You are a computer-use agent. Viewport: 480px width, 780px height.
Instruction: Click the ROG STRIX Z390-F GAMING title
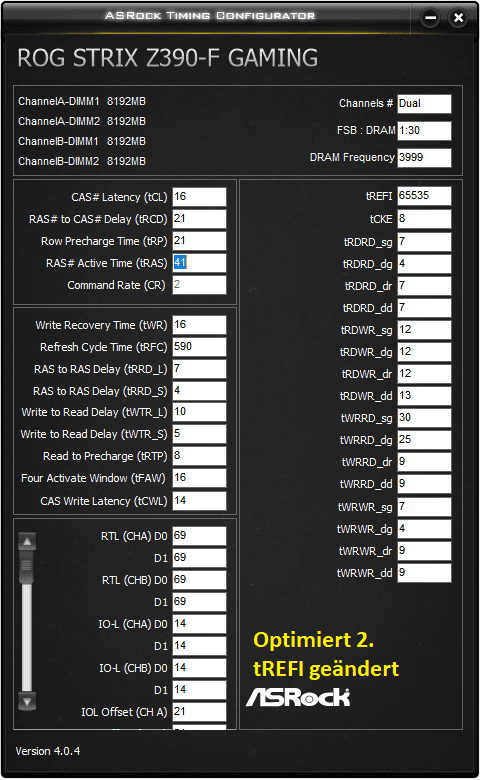(x=168, y=58)
